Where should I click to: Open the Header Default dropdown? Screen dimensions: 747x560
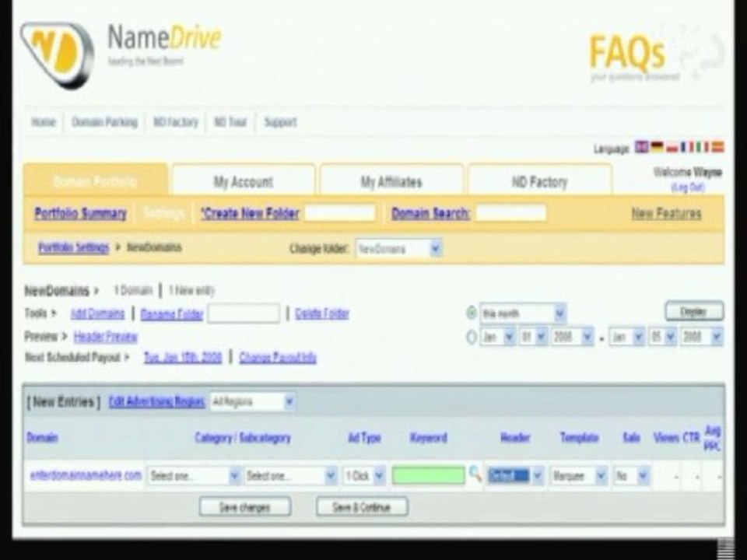(x=515, y=476)
